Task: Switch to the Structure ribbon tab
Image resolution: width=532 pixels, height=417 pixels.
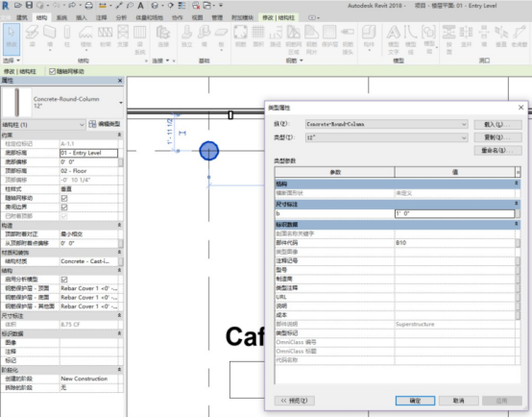Action: tap(41, 17)
